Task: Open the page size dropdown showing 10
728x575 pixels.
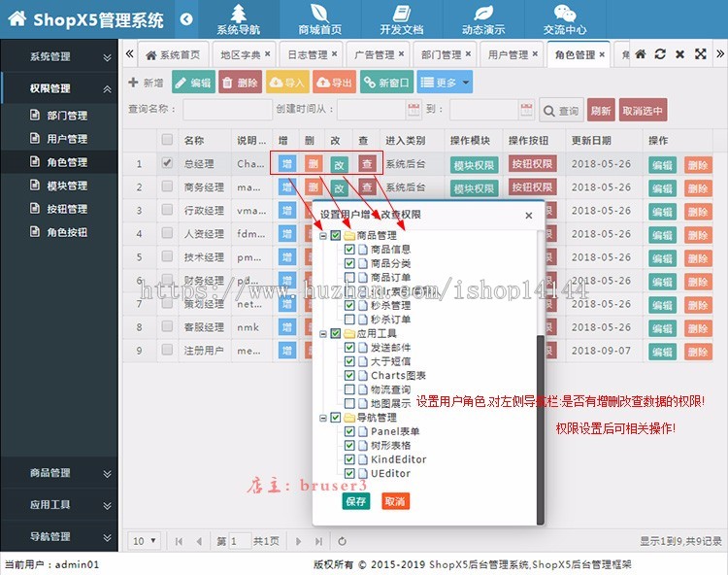Action: coord(145,541)
